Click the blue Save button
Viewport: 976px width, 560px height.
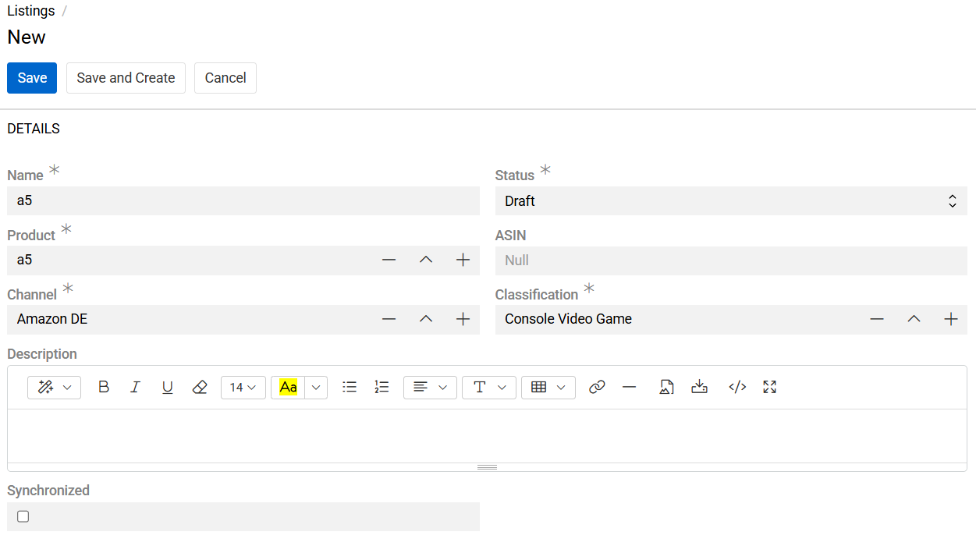pyautogui.click(x=32, y=78)
